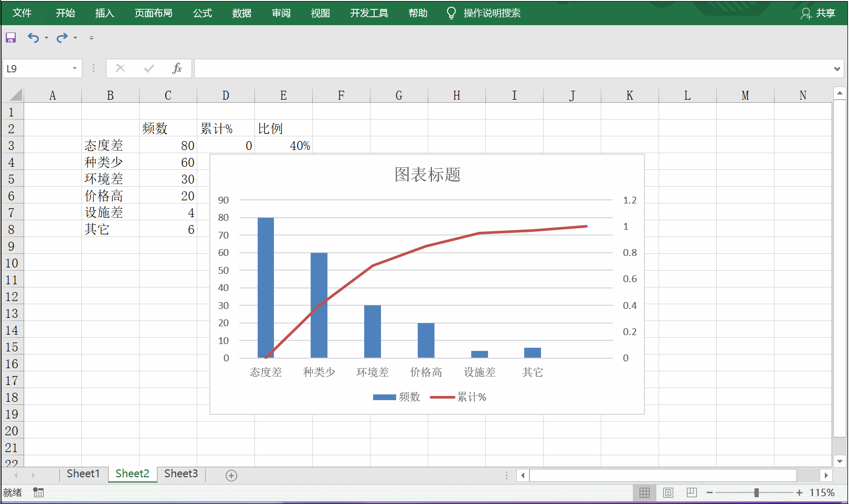Open the redo history dropdown arrow
849x504 pixels.
coord(76,38)
